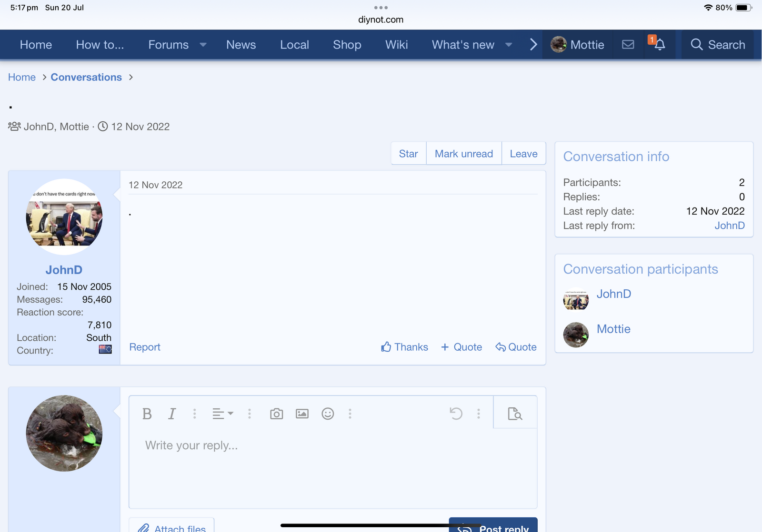762x532 pixels.
Task: Toggle bold formatting in reply editor
Action: [147, 414]
